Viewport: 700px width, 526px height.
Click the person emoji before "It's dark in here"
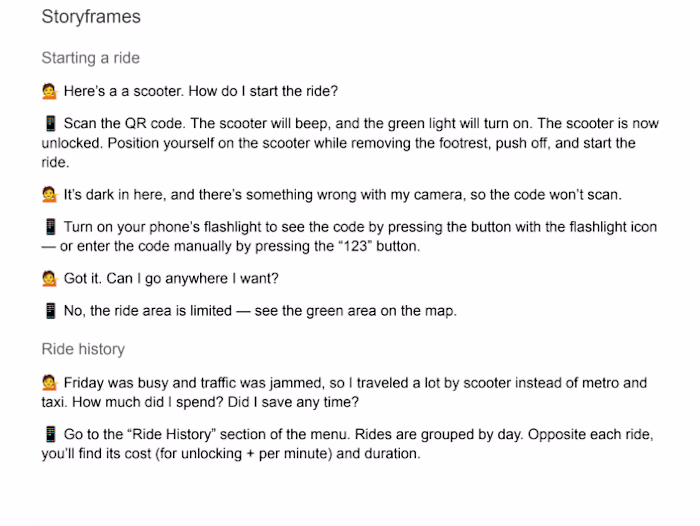50,195
